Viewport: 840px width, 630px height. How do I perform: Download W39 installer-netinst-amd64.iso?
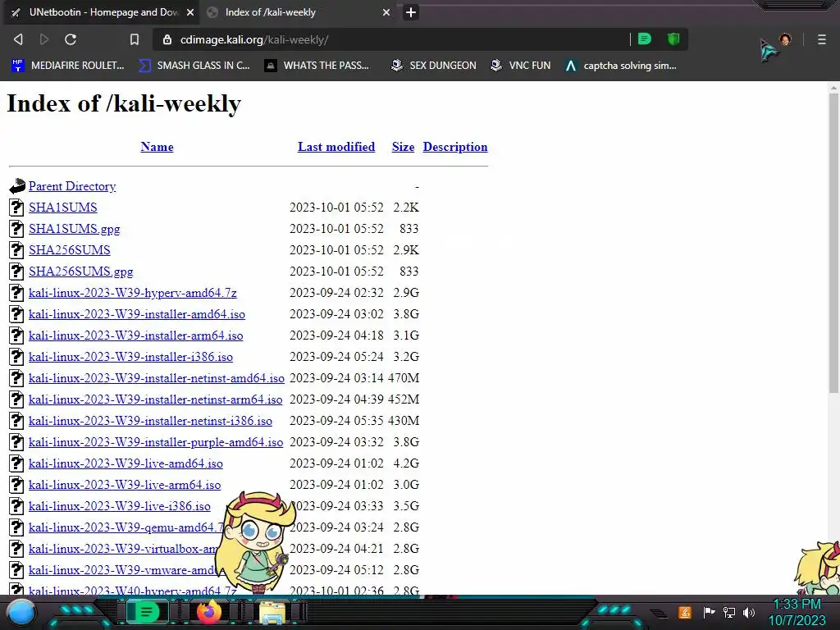[157, 378]
